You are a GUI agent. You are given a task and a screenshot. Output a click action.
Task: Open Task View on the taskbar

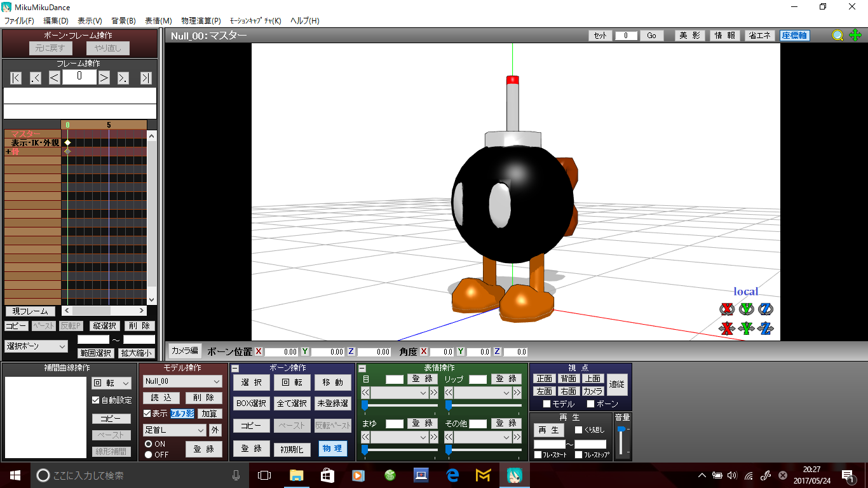point(264,475)
